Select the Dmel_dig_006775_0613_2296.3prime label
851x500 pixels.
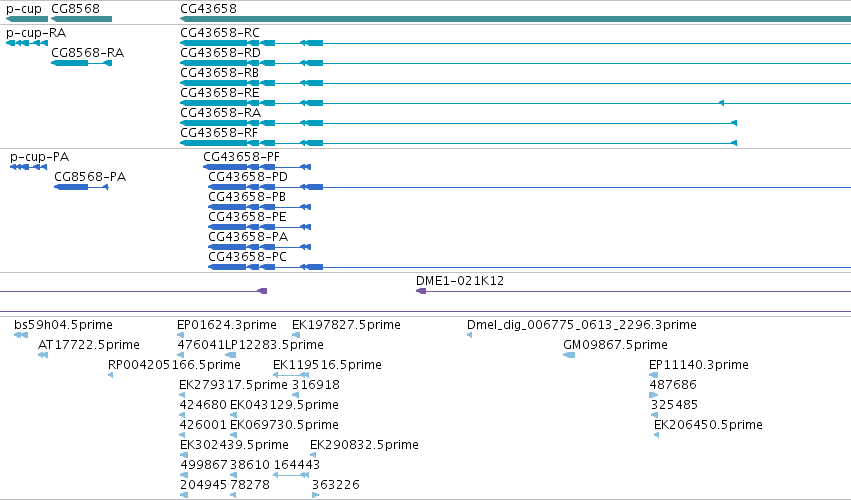click(x=582, y=325)
